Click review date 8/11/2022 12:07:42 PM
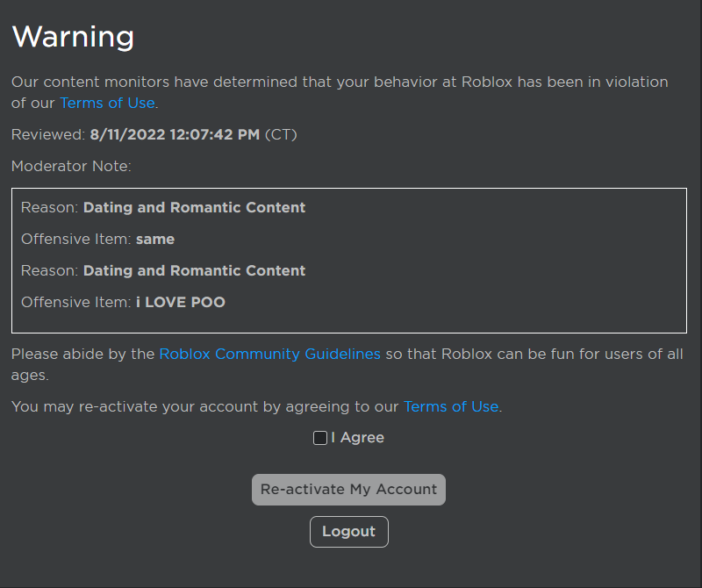702x588 pixels. point(175,134)
